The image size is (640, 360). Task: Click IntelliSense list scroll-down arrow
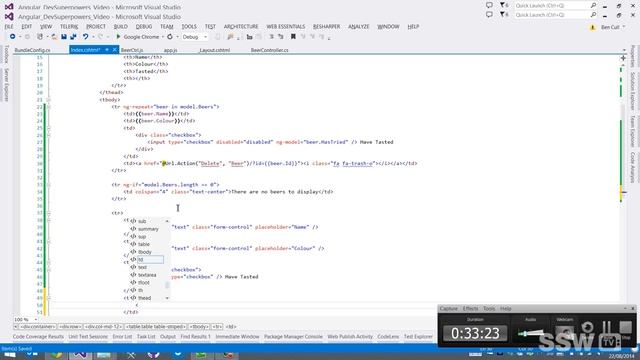[x=167, y=298]
